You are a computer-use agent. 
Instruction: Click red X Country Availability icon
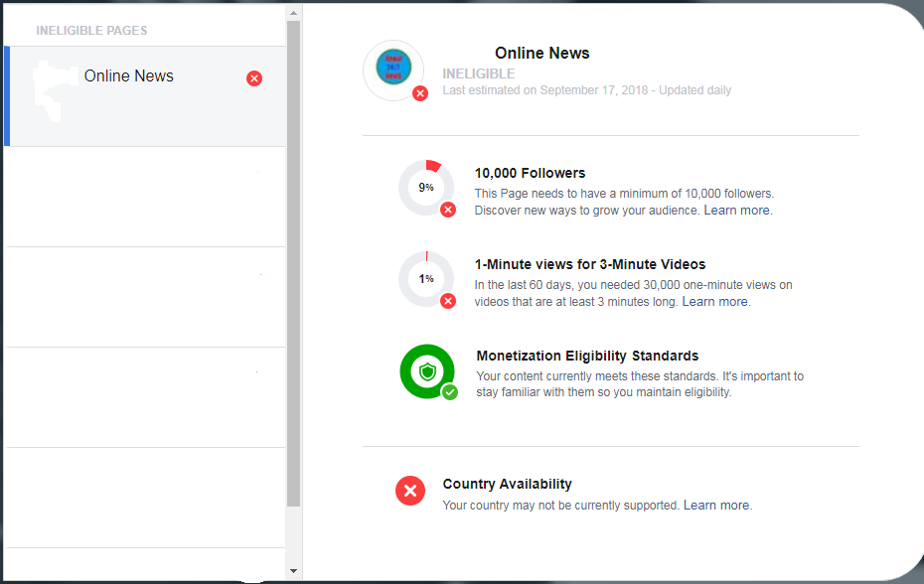click(x=410, y=491)
